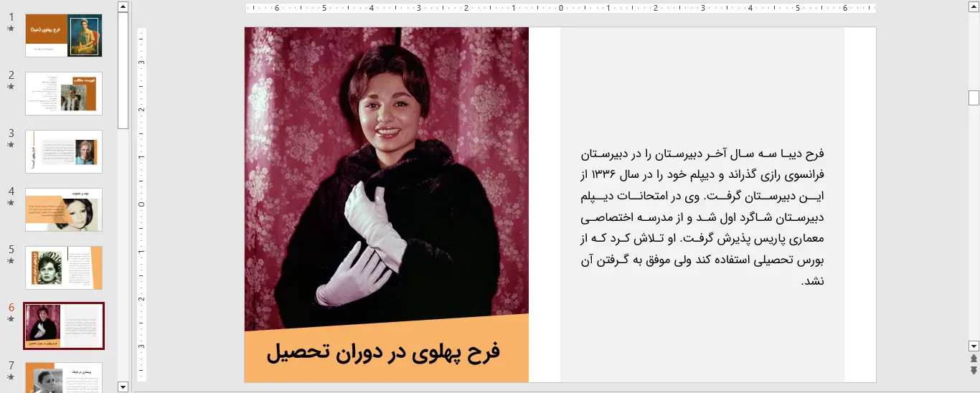The width and height of the screenshot is (980, 393).
Task: Click animation star icon under slide 1
Action: tap(11, 29)
